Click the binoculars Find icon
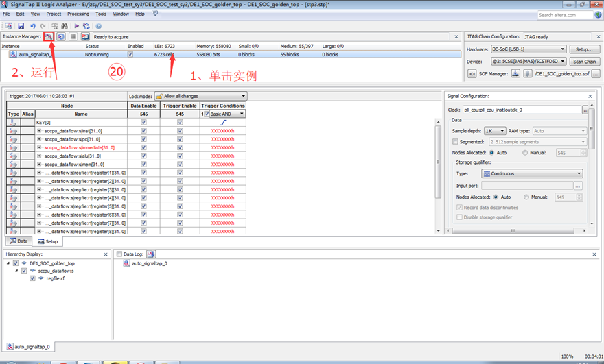Image resolution: width=604 pixels, height=364 pixels. (x=65, y=26)
